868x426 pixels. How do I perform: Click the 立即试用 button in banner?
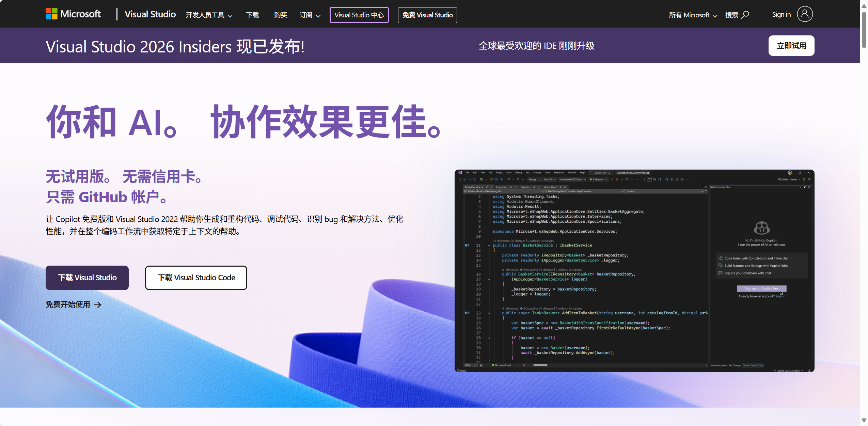[x=791, y=46]
